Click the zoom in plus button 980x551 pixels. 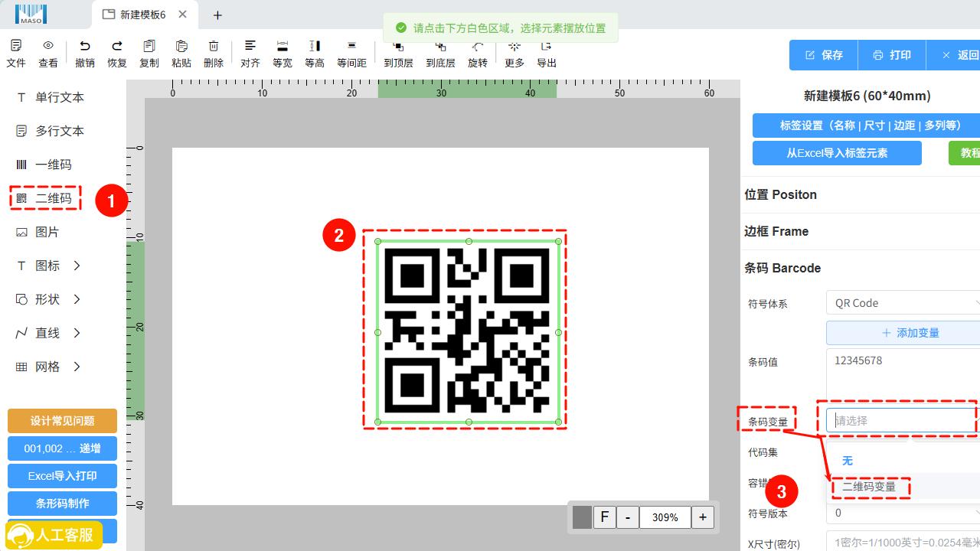point(703,517)
